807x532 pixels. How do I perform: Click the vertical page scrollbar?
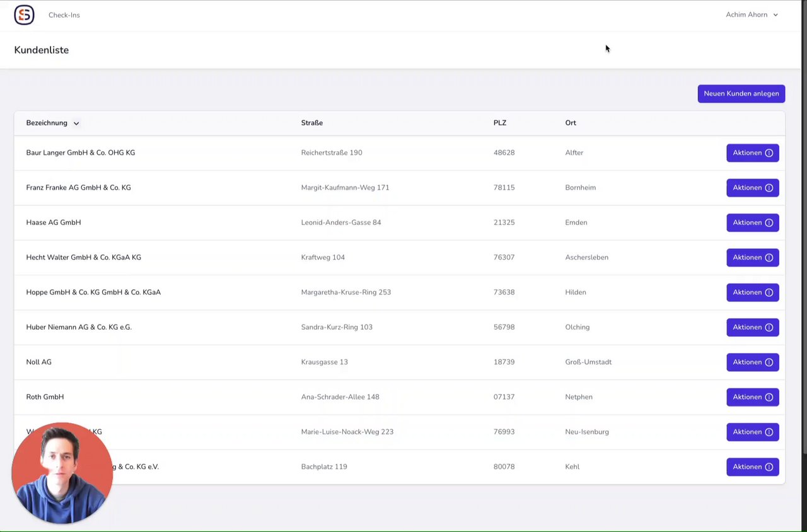pos(804,227)
